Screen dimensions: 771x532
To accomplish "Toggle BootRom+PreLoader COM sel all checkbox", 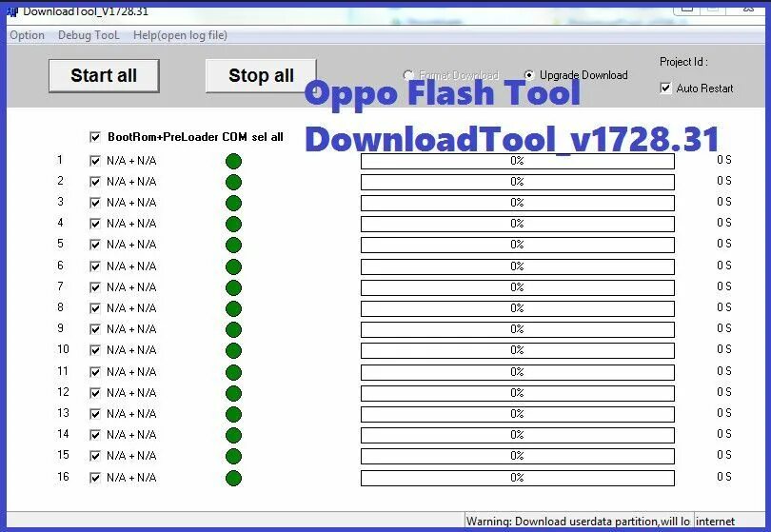I will (95, 137).
